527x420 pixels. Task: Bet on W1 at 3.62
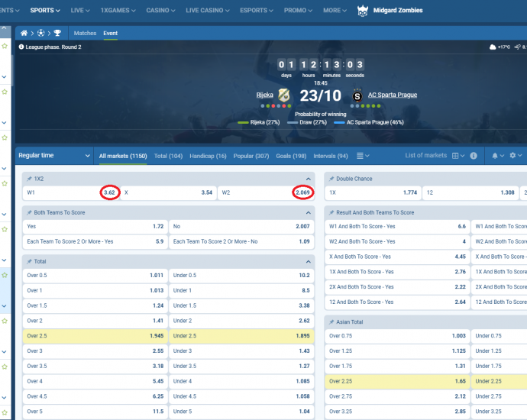click(71, 192)
